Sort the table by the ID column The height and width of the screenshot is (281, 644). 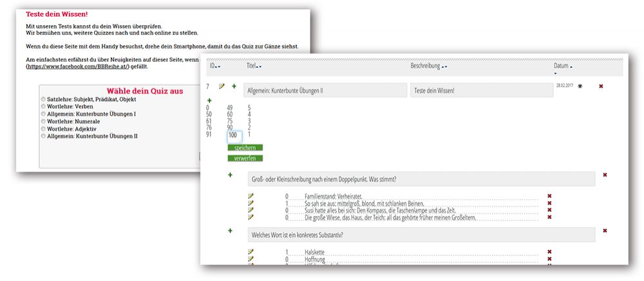tap(218, 66)
